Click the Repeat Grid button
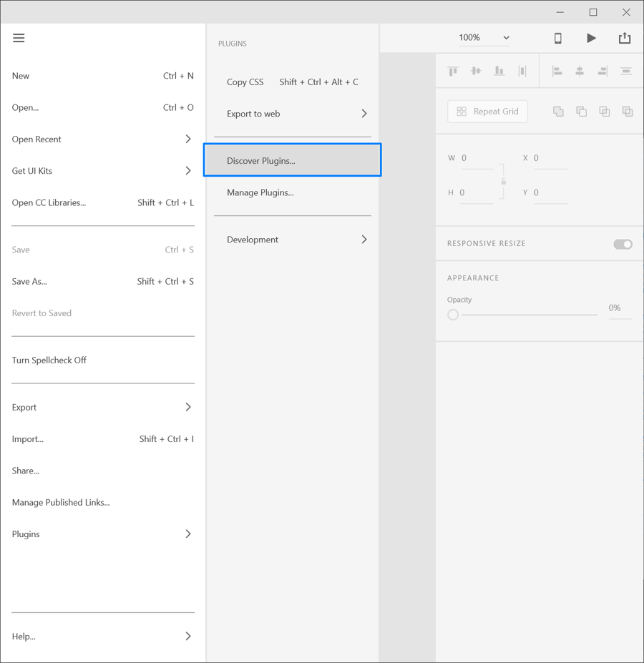The image size is (644, 663). 487,111
